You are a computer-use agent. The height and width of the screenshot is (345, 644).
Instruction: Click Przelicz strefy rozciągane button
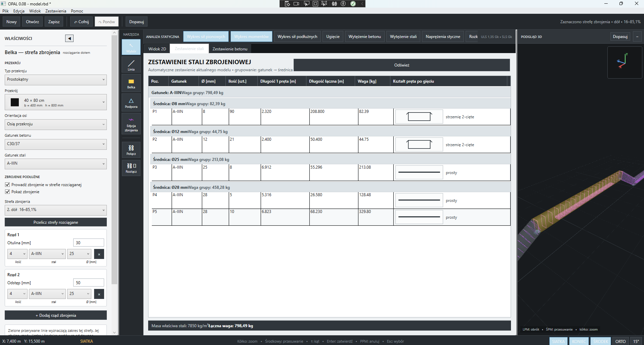[x=56, y=222]
